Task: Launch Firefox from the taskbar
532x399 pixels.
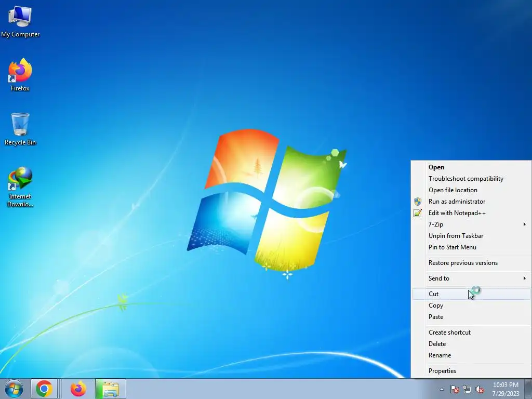Action: [x=78, y=389]
